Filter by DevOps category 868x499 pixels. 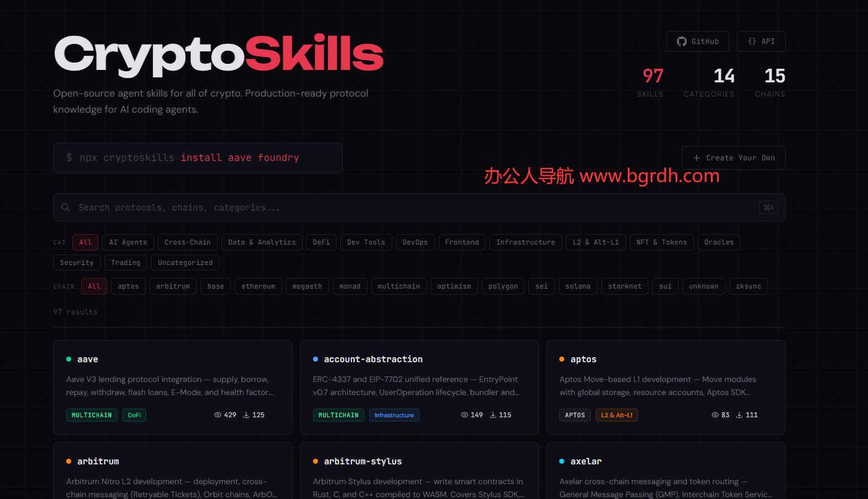pos(415,242)
